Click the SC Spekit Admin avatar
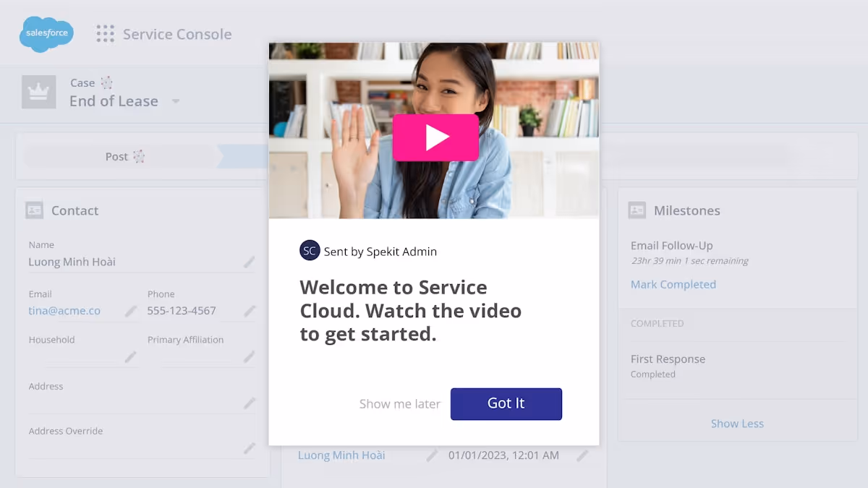This screenshot has height=488, width=868. (x=310, y=251)
